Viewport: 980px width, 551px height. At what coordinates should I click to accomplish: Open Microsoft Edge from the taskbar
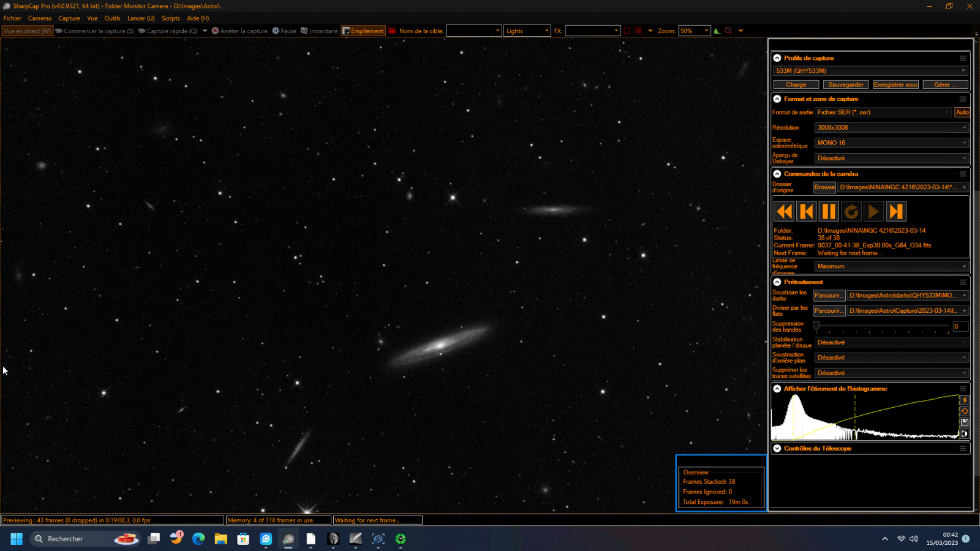click(x=198, y=539)
